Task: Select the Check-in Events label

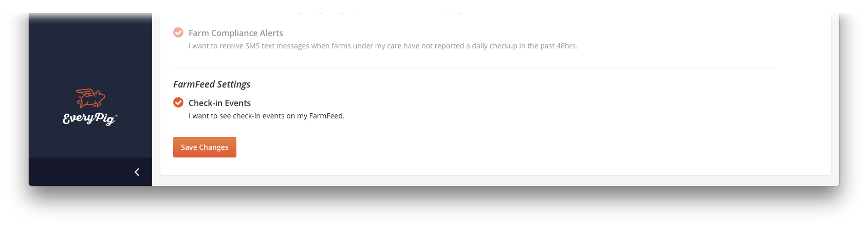Action: tap(219, 103)
